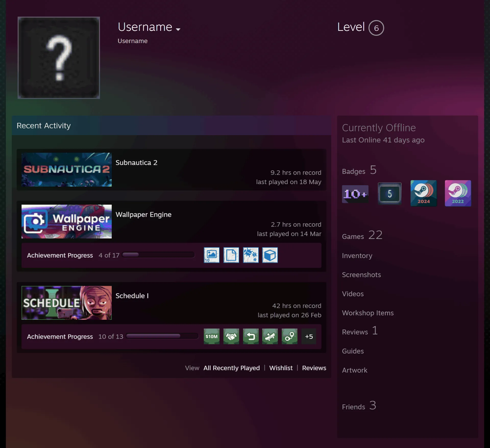Select the Wallpaper Engine bugs achievement icon
Viewport: 490px width, 448px height.
click(251, 255)
